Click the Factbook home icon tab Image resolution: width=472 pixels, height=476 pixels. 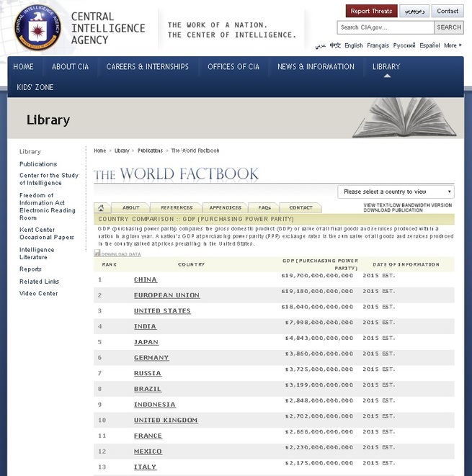tap(101, 207)
